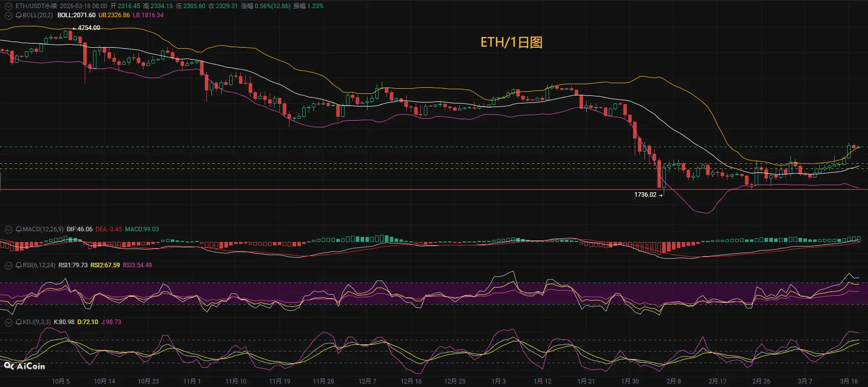
Task: Click the D:72.10 value
Action: click(x=88, y=322)
